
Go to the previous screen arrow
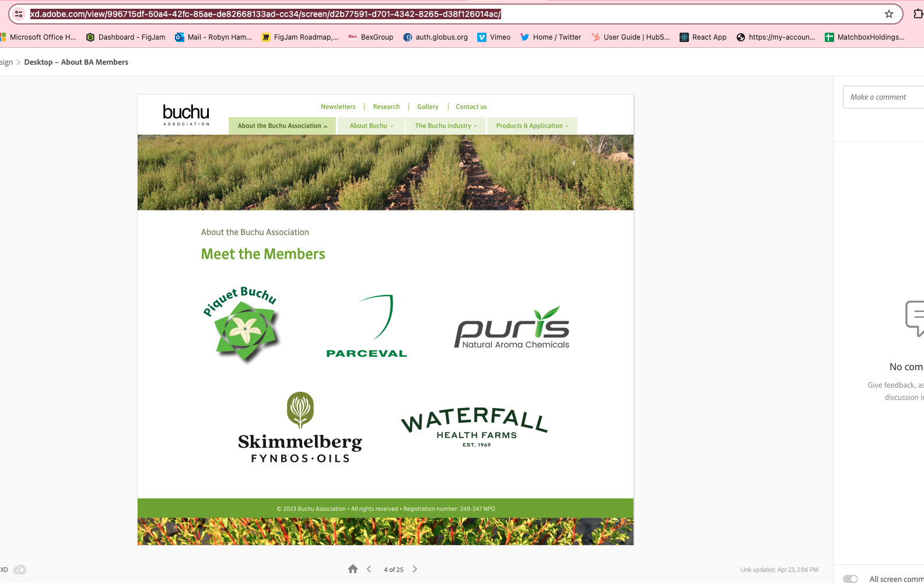pyautogui.click(x=369, y=569)
